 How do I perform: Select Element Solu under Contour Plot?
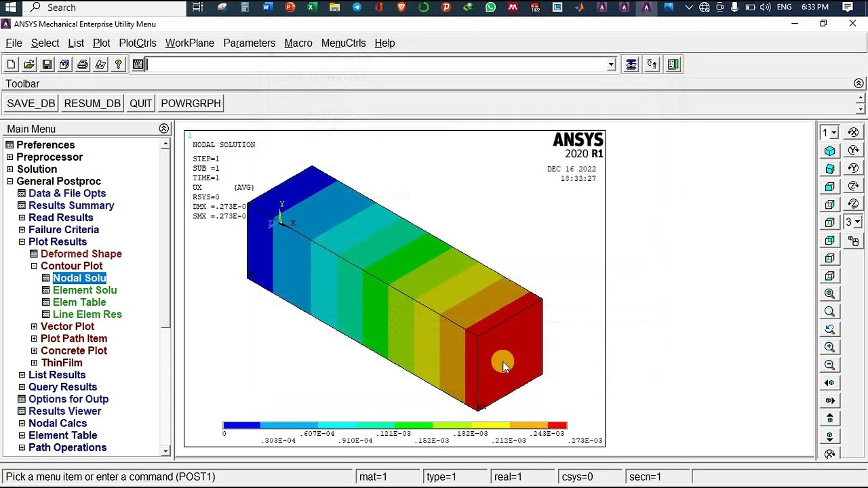(x=85, y=290)
